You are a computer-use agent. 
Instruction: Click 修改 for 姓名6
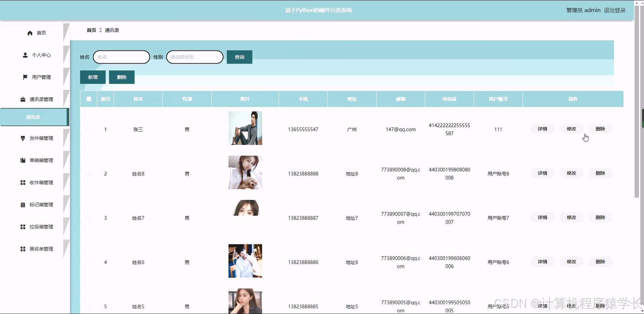point(571,262)
